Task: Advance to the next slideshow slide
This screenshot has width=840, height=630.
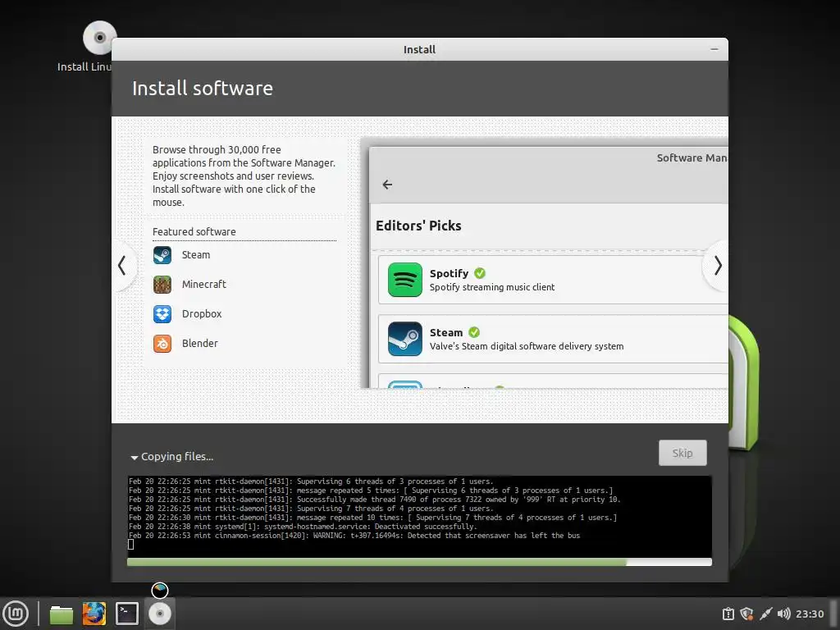Action: [717, 265]
